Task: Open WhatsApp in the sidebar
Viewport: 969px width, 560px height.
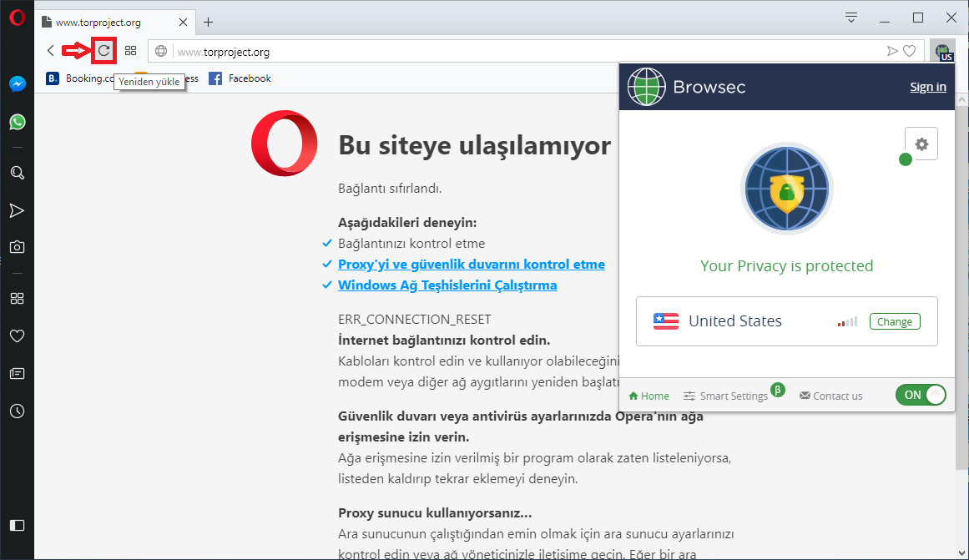Action: coord(17,122)
